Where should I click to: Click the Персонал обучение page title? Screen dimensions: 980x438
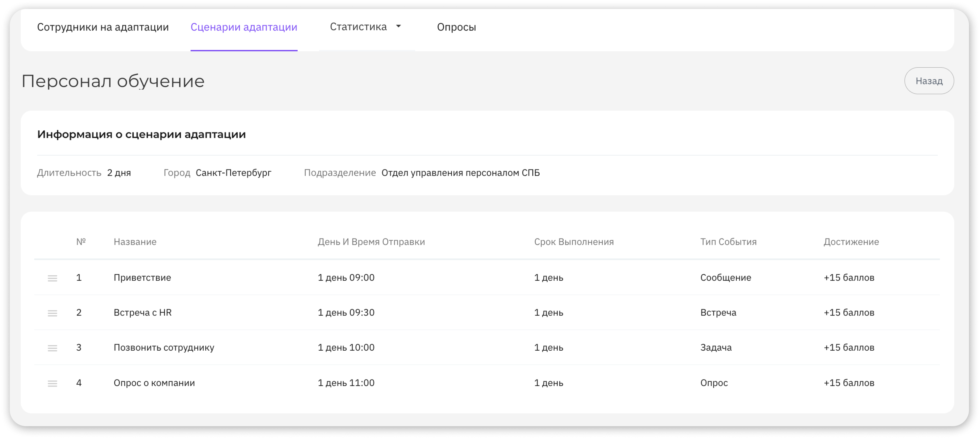tap(113, 81)
